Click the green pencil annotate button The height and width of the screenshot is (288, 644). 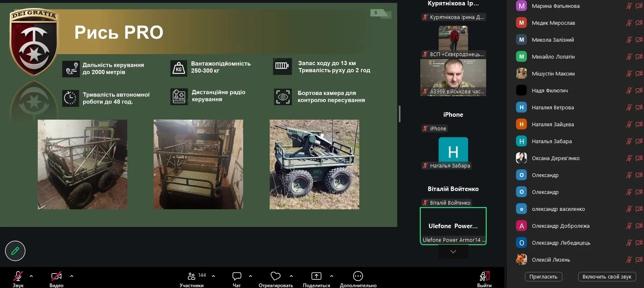point(15,251)
